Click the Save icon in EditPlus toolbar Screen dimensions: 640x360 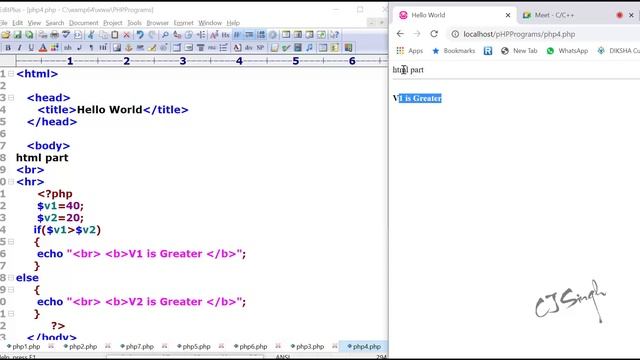tap(18, 35)
